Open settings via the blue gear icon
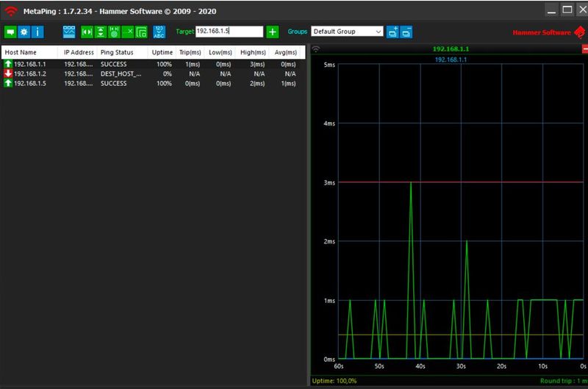588x389 pixels. pos(24,32)
